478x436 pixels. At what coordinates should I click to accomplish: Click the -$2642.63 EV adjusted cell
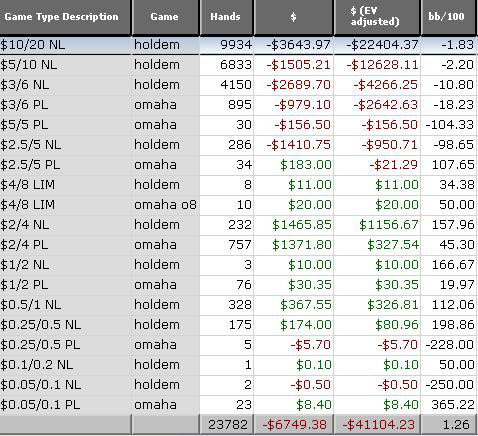pos(377,105)
